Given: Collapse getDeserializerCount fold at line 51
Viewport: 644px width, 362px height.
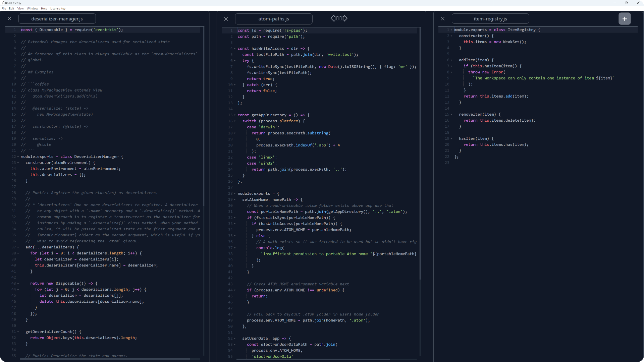Looking at the screenshot, I should (18, 331).
